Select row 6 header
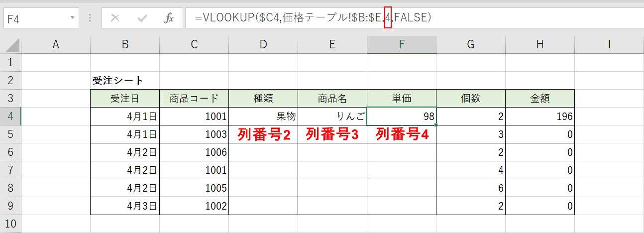The image size is (644, 233). click(x=10, y=152)
